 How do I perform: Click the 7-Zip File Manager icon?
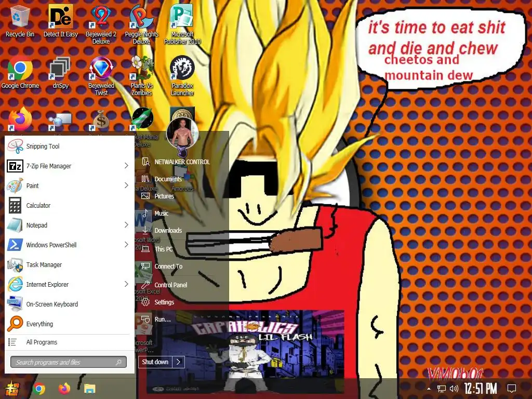point(15,166)
